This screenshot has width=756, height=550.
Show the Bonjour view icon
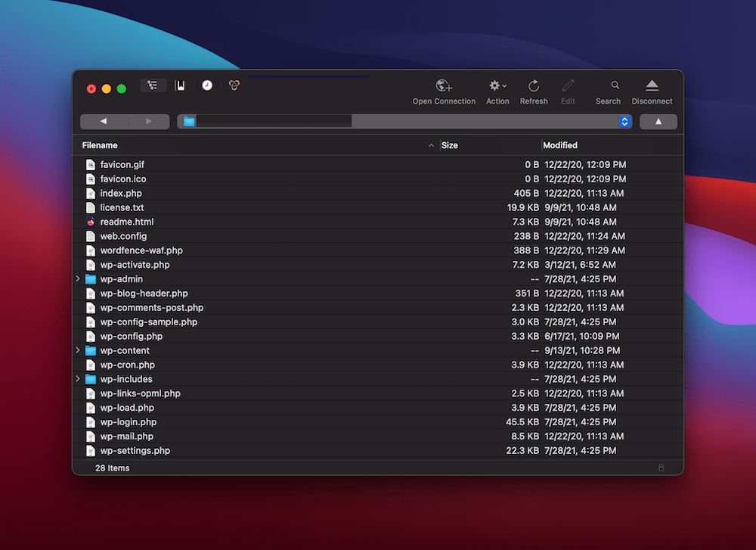coord(234,85)
